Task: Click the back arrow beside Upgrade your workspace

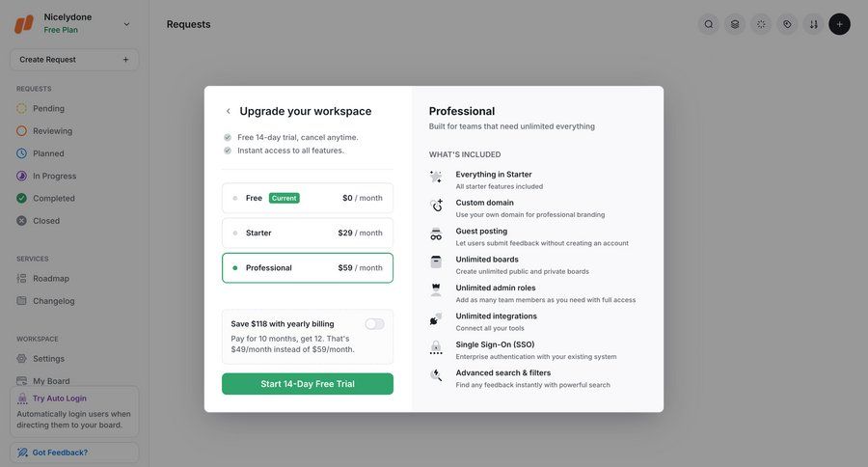Action: (x=228, y=111)
